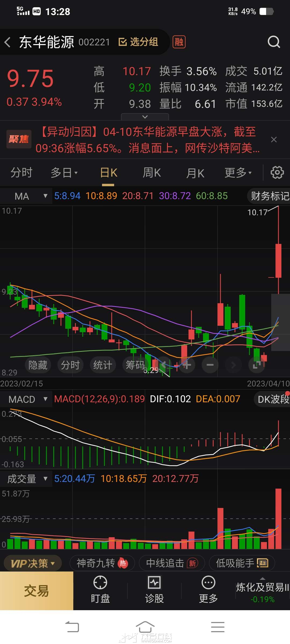Tap stock code 002221
This screenshot has width=290, height=644.
pos(94,42)
